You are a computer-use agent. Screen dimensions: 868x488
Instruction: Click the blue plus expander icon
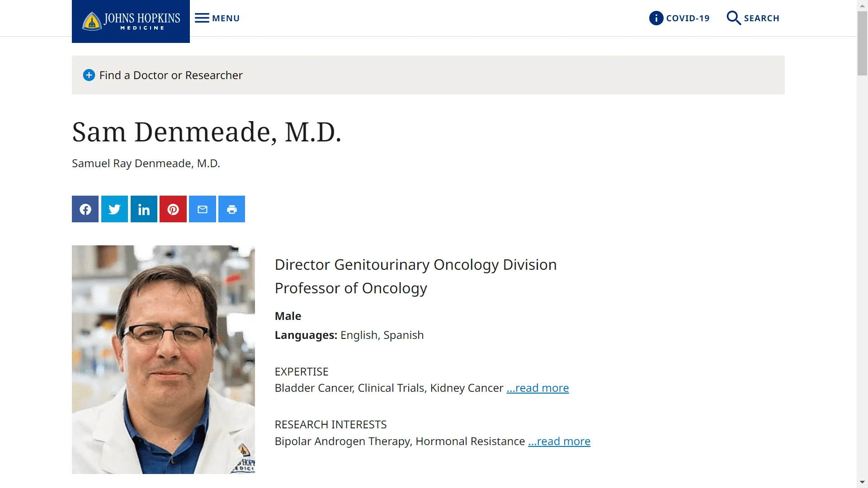tap(89, 75)
